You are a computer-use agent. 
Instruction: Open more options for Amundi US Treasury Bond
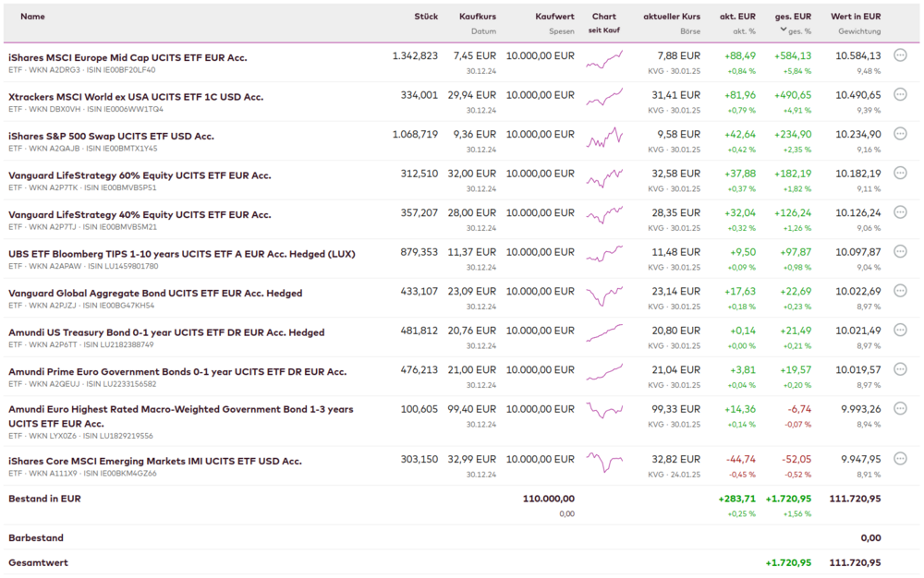point(900,330)
